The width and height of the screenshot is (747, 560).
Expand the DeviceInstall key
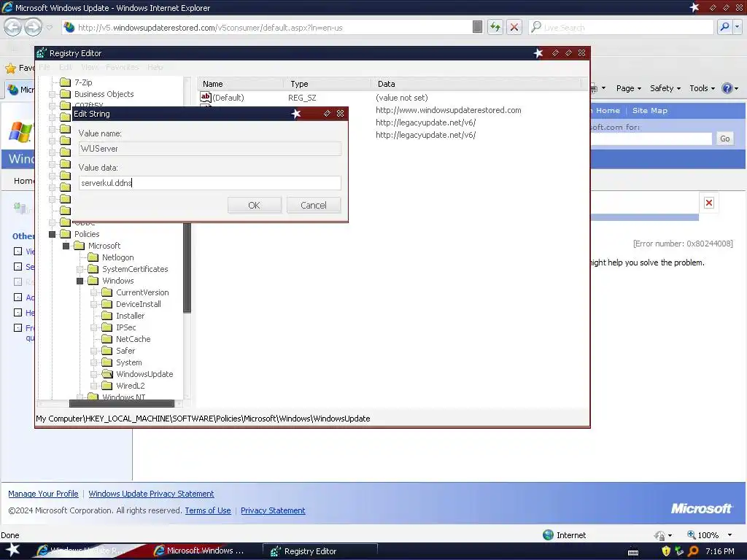click(94, 304)
